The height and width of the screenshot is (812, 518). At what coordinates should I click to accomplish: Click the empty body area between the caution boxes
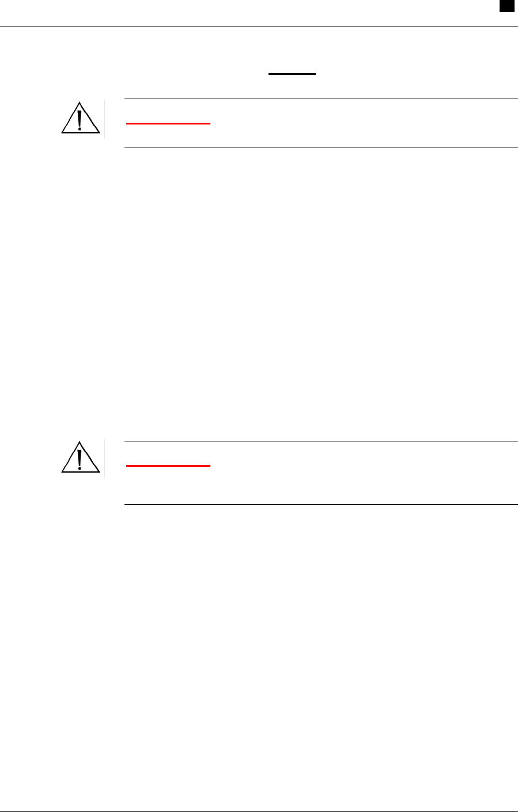point(259,294)
